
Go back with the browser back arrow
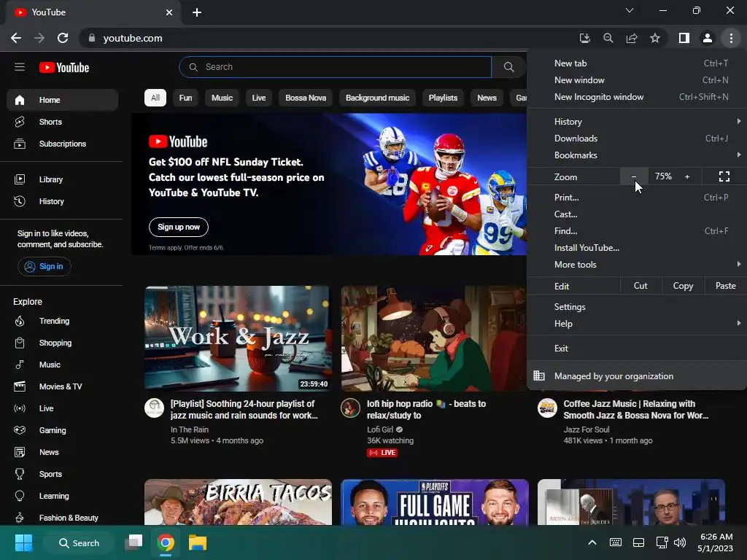click(16, 38)
